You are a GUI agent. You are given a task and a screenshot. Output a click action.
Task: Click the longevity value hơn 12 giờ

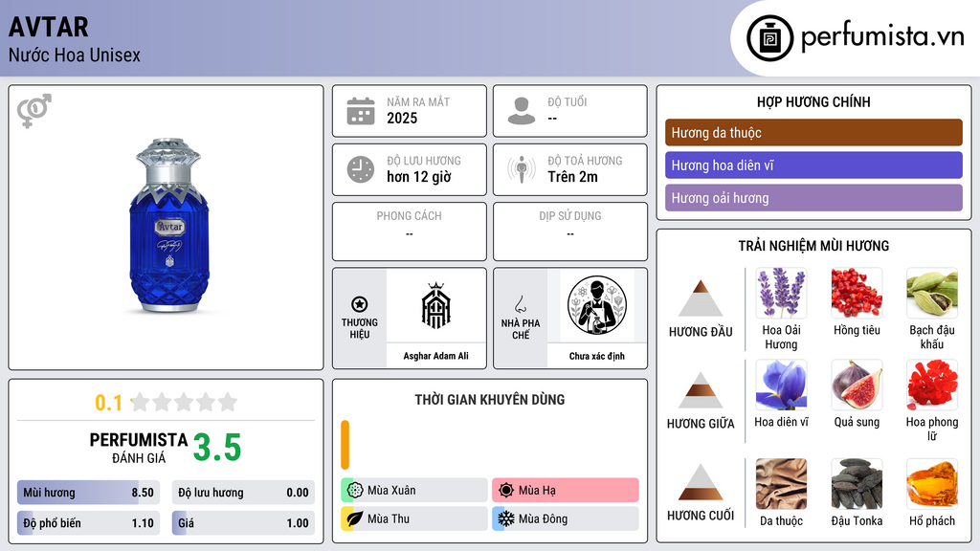419,177
